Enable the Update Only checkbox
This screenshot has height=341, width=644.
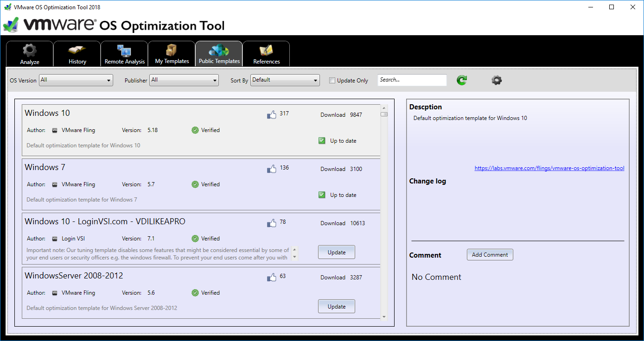[x=332, y=81]
